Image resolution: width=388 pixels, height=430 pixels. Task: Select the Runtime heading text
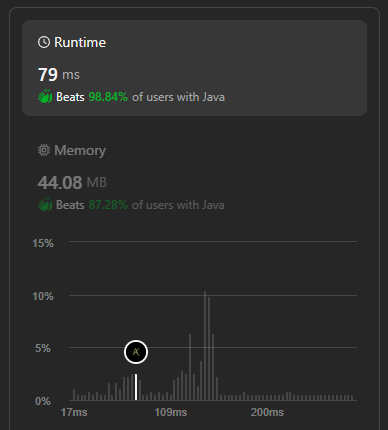click(80, 43)
